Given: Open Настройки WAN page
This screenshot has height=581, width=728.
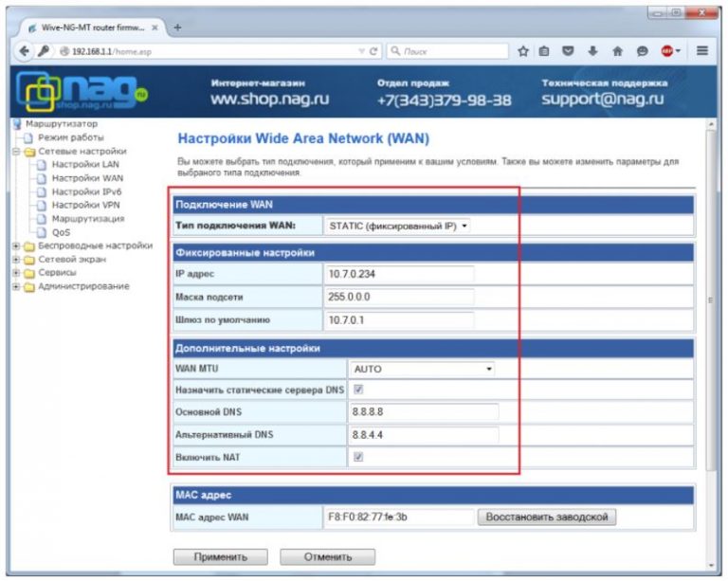Looking at the screenshot, I should [87, 178].
